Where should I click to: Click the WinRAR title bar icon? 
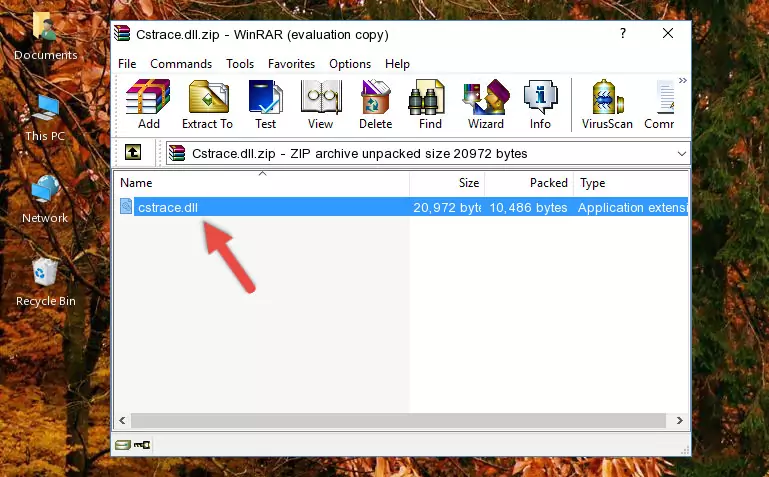point(122,33)
